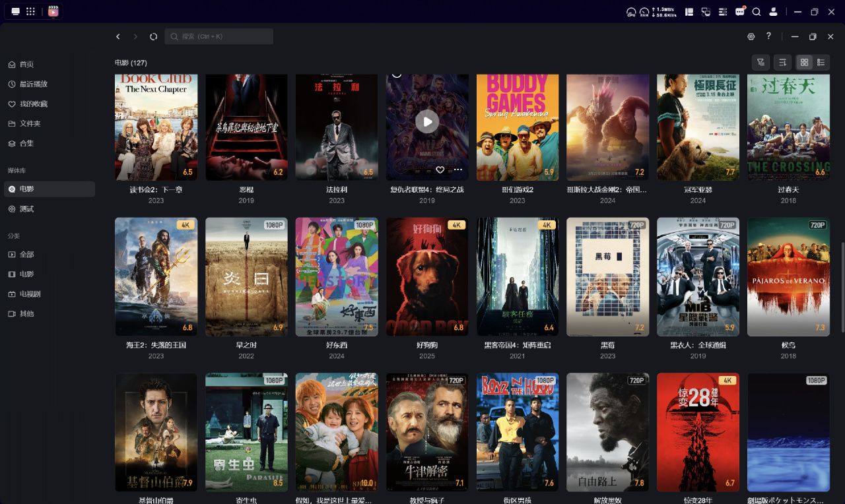Image resolution: width=845 pixels, height=504 pixels.
Task: Open the 好狗狗 poster
Action: [427, 277]
